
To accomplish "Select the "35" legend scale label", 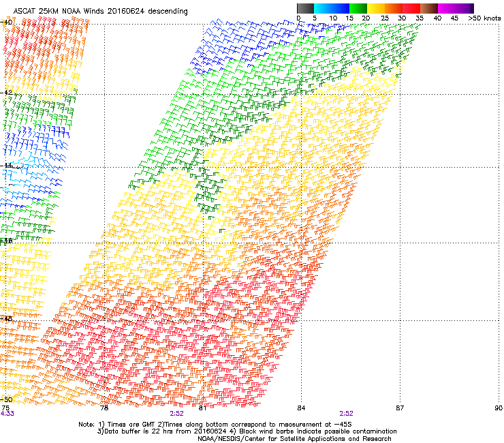I will [420, 18].
